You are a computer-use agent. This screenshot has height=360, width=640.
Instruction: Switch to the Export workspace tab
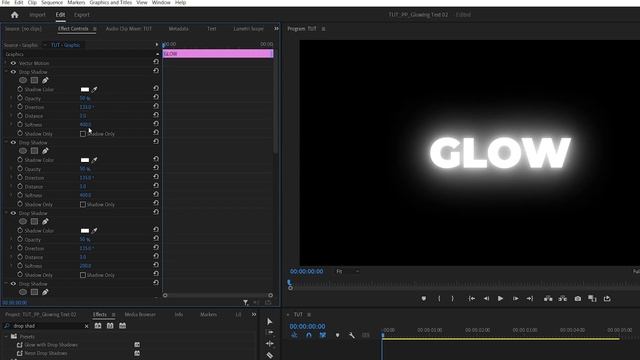pos(82,15)
